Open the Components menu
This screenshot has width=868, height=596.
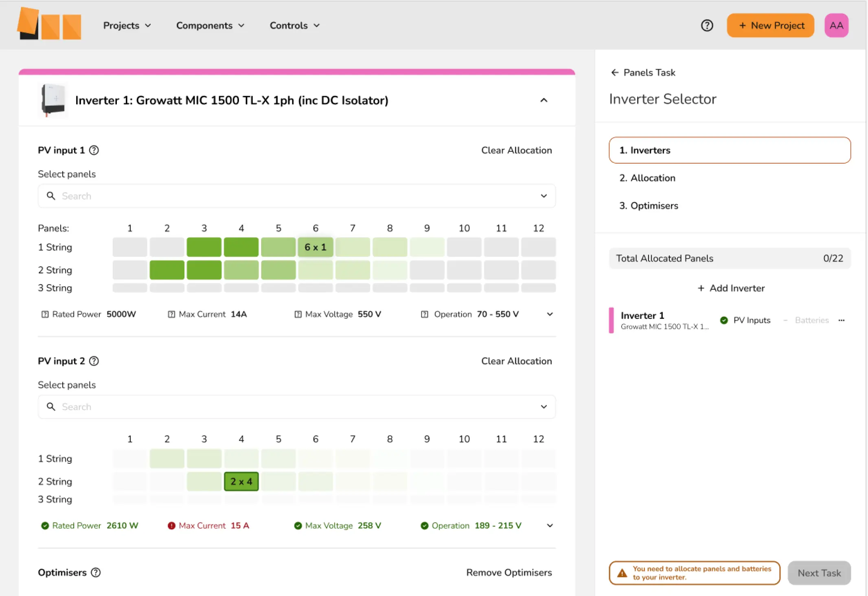[x=210, y=26]
